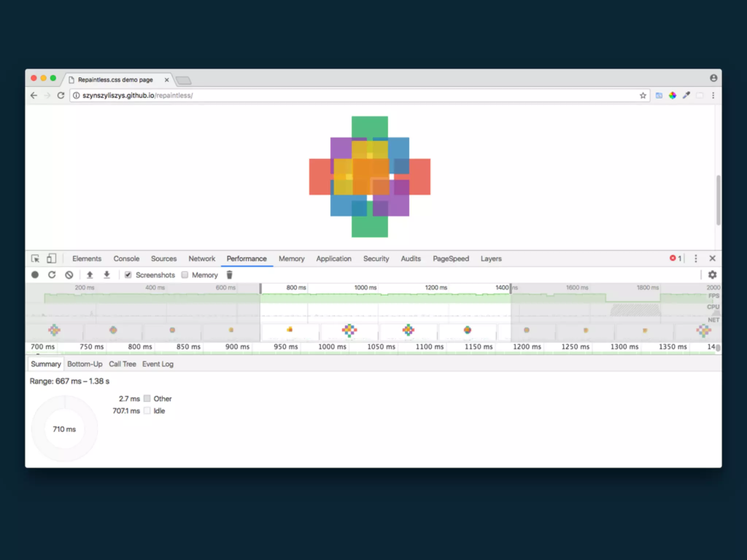747x560 pixels.
Task: Click left handle of timeline selection range
Action: coord(260,288)
